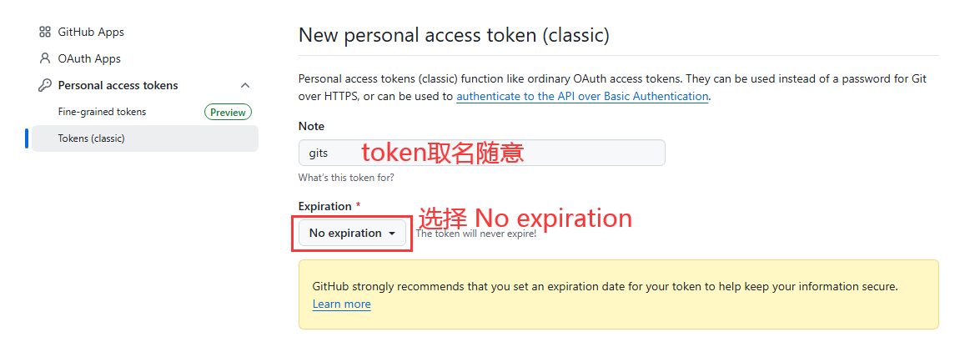Open the GitHub Apps sidebar item

click(x=91, y=32)
